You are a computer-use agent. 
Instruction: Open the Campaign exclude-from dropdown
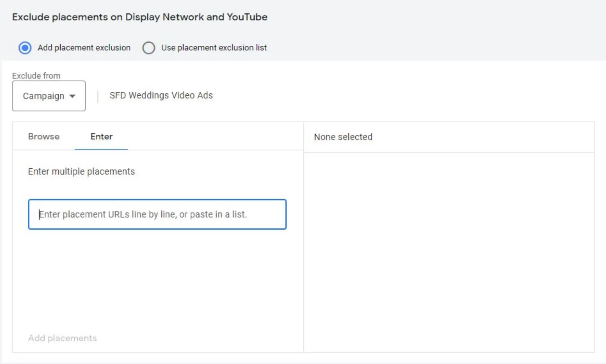[x=49, y=96]
